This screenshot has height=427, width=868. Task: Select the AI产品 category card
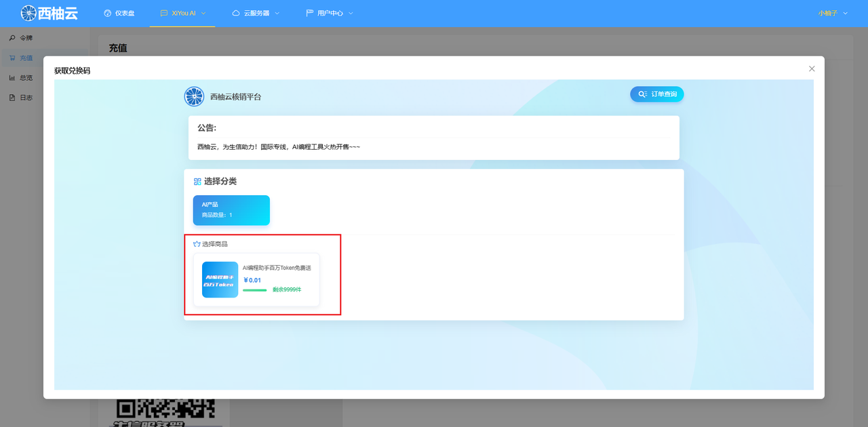pyautogui.click(x=231, y=210)
